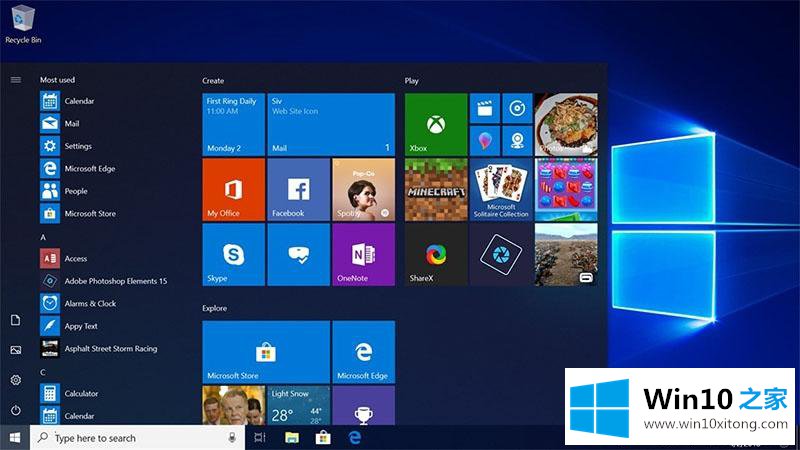Select the Create group heading

coord(213,81)
